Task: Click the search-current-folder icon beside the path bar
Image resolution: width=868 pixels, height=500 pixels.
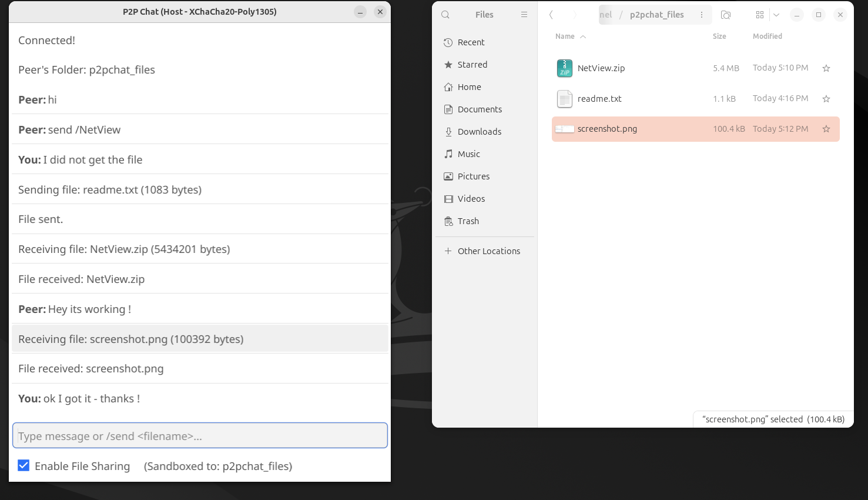Action: (726, 15)
